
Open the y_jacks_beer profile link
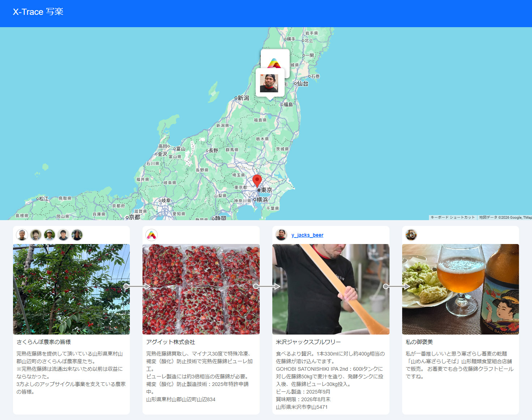pos(307,235)
